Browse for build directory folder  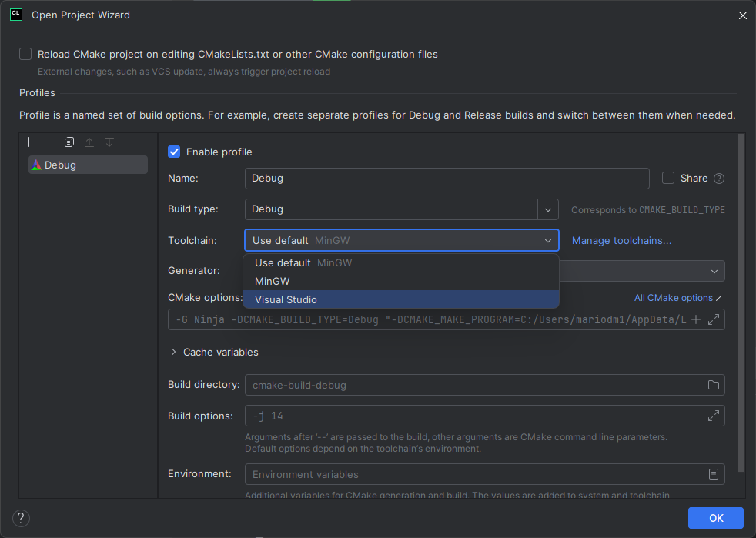(714, 385)
